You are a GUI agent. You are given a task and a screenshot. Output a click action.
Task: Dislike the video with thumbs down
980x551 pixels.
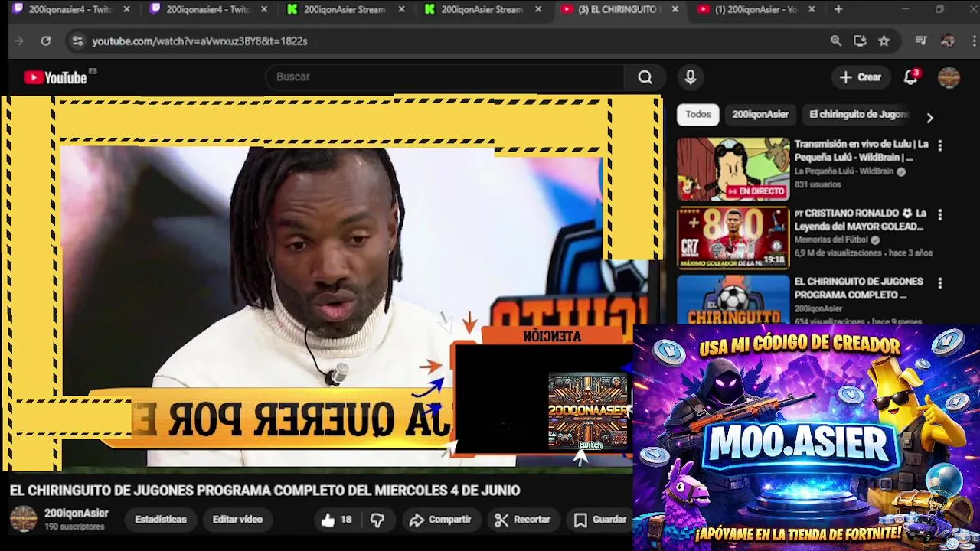coord(377,520)
